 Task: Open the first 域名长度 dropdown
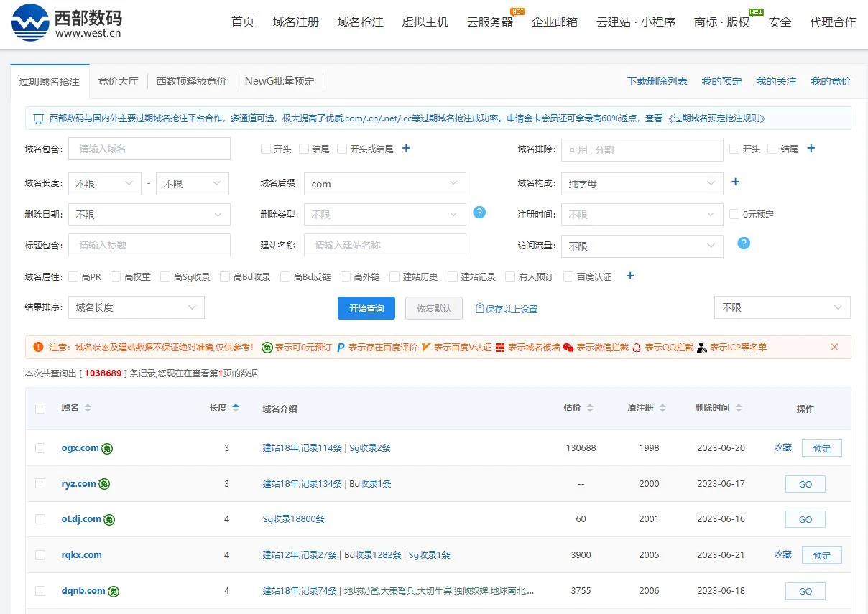coord(105,184)
